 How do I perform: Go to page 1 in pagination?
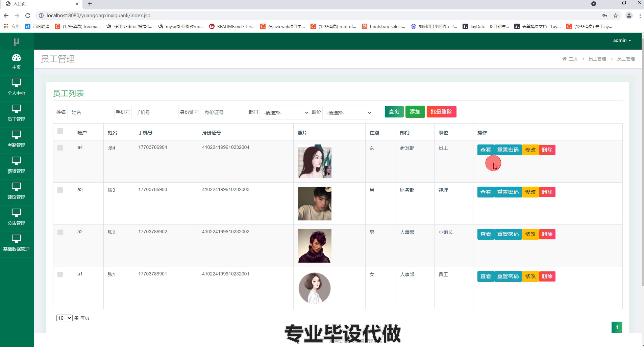pyautogui.click(x=617, y=327)
